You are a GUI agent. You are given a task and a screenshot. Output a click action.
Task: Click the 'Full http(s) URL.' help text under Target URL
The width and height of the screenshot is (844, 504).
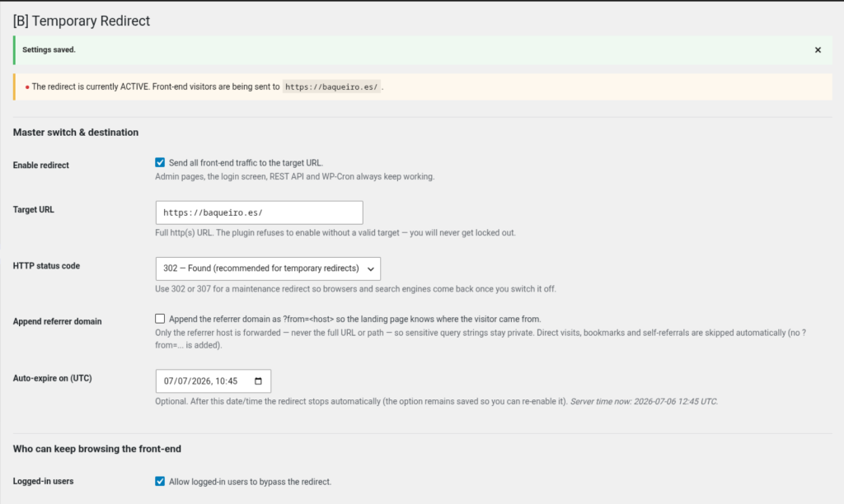click(x=335, y=233)
